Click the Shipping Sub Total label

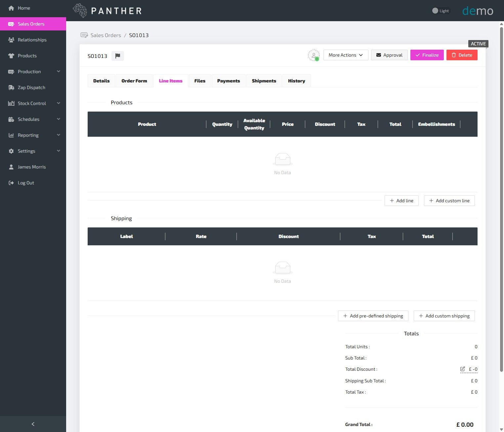coord(365,381)
